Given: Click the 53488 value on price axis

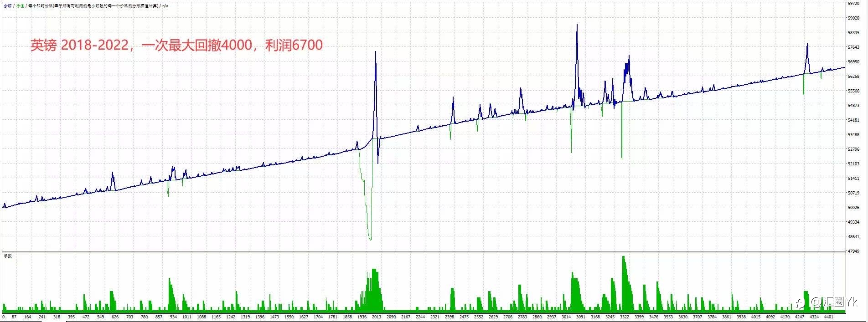Looking at the screenshot, I should [853, 135].
